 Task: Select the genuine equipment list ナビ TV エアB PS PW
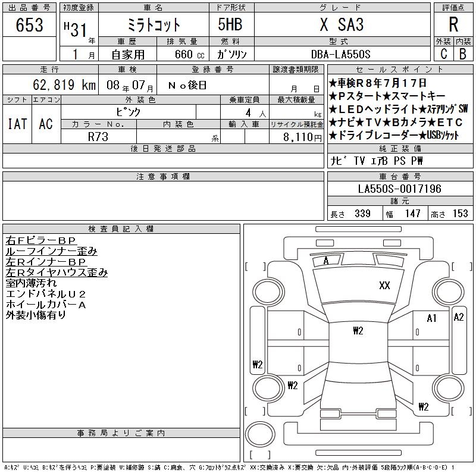click(377, 161)
